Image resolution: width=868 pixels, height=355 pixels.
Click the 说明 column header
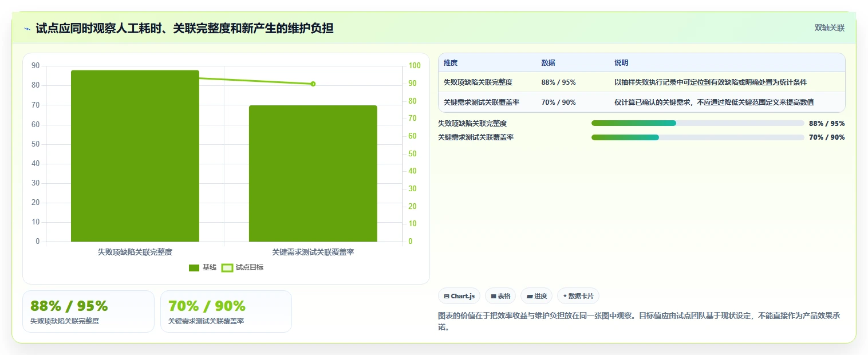tap(621, 63)
